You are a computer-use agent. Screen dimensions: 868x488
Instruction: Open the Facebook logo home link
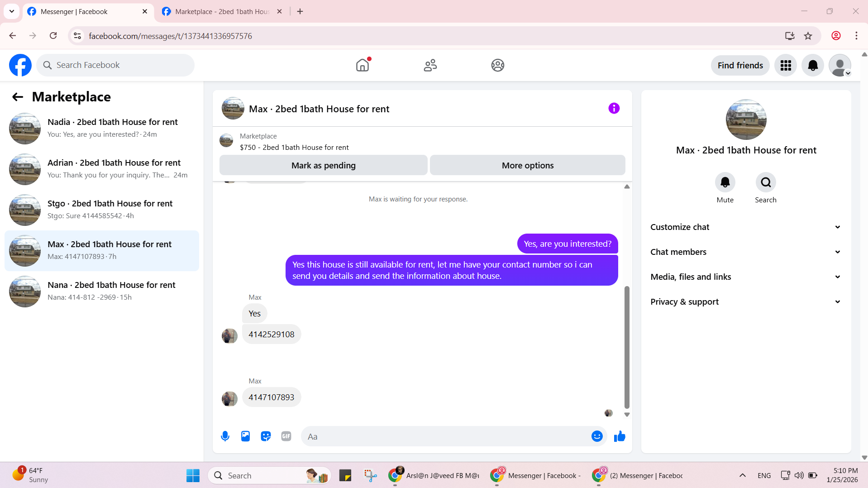[20, 65]
